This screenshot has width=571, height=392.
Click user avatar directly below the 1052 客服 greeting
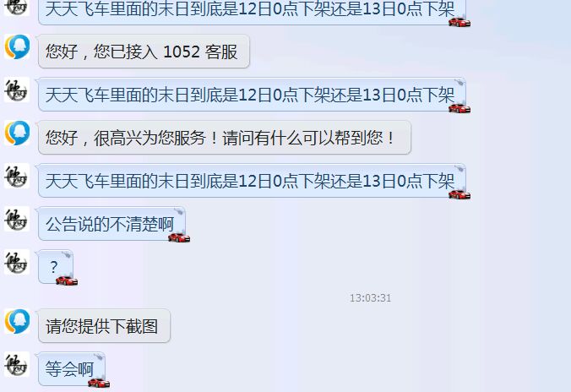click(x=17, y=90)
